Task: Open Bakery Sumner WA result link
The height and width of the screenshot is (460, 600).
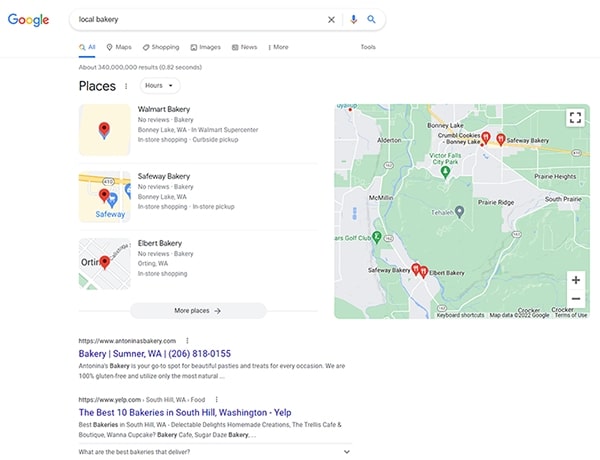Action: [155, 354]
